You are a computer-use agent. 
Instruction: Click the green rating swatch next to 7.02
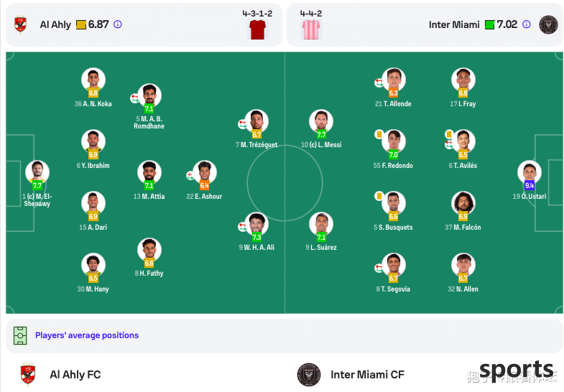(489, 25)
